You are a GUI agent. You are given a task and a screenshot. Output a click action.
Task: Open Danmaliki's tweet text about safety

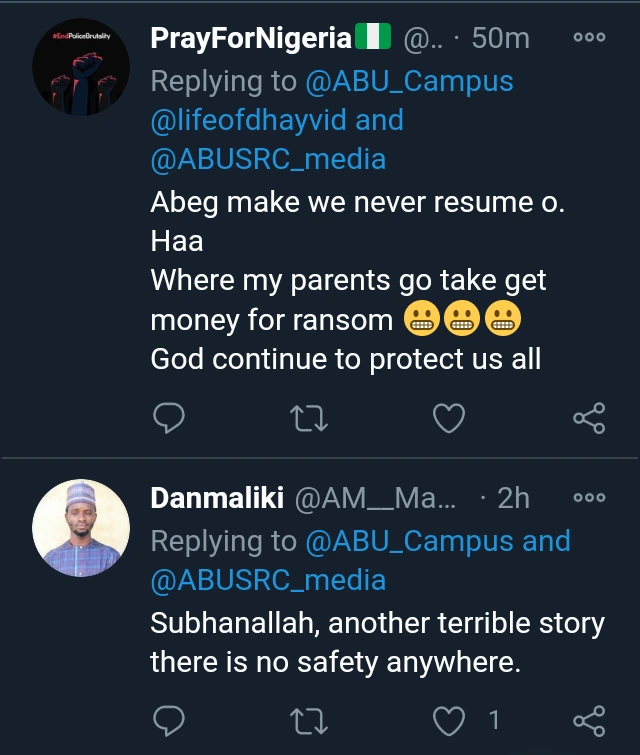[377, 642]
